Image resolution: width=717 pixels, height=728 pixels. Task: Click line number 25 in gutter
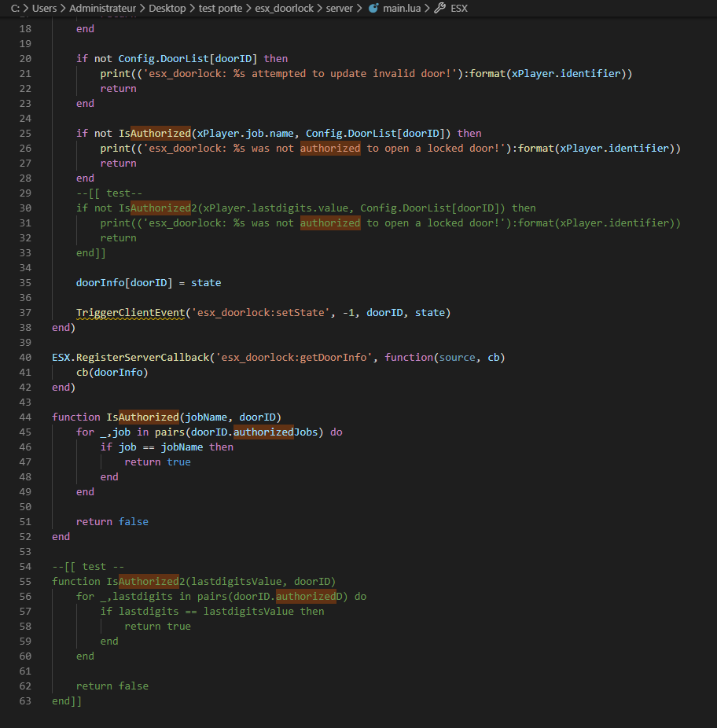[25, 133]
